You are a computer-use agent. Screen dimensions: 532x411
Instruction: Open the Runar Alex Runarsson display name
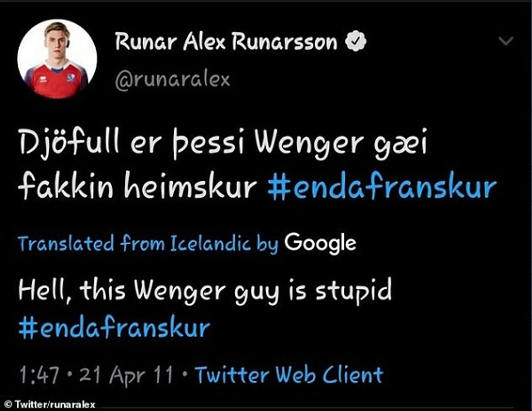(x=226, y=42)
